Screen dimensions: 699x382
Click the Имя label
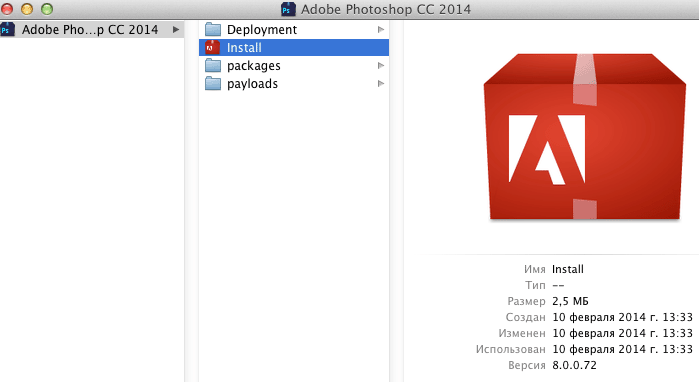pos(535,269)
